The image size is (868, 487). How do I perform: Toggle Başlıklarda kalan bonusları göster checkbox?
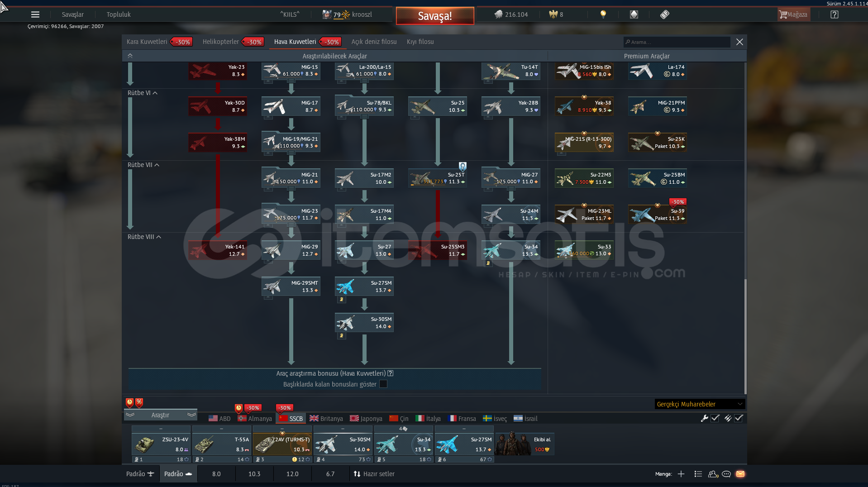383,384
